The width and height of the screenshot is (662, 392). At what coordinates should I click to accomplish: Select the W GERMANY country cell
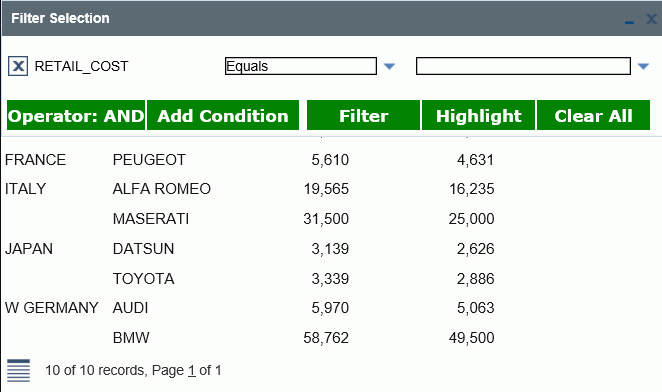click(x=52, y=308)
